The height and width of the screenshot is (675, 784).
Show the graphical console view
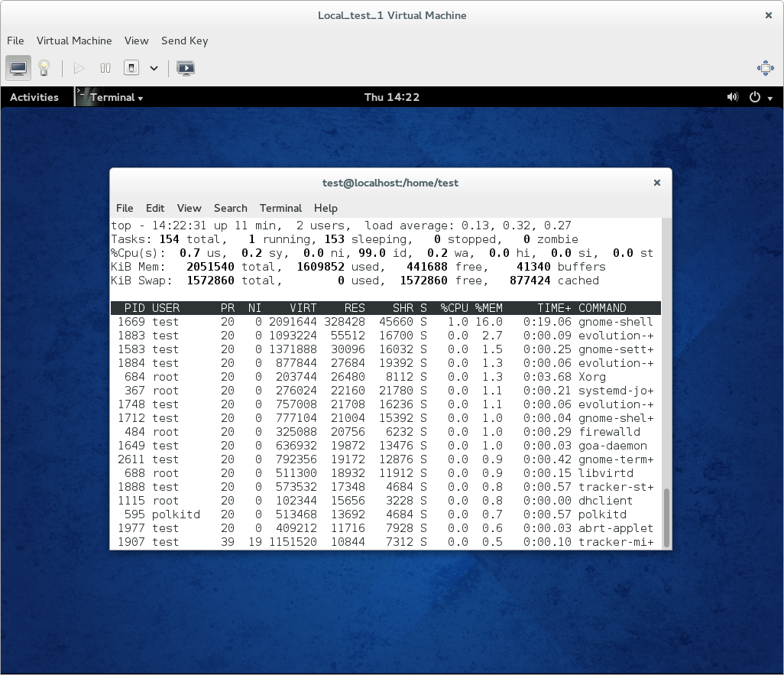18,68
